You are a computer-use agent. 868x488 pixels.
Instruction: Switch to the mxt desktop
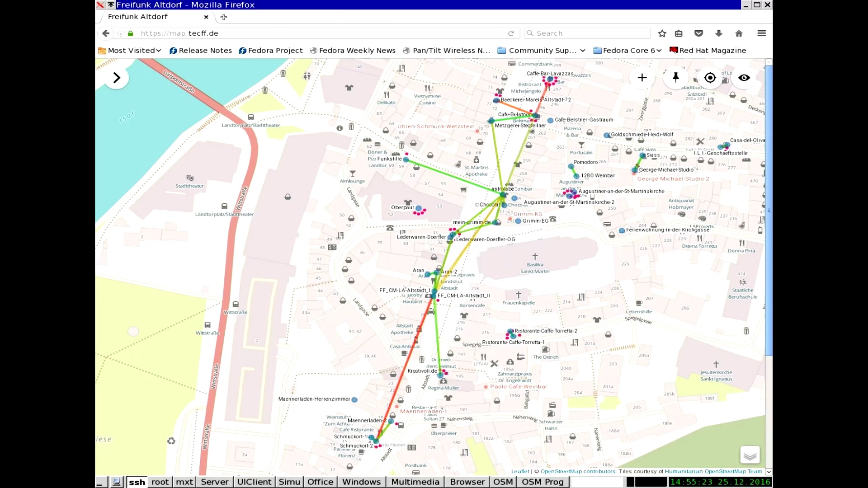click(184, 482)
